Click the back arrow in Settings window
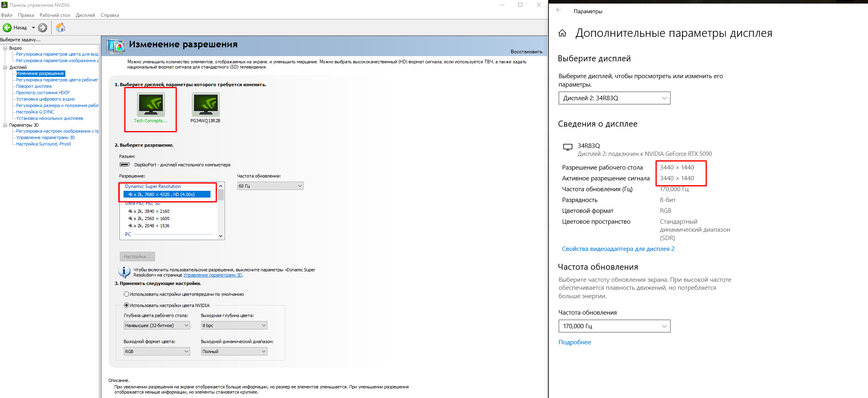The image size is (868, 398). 558,10
